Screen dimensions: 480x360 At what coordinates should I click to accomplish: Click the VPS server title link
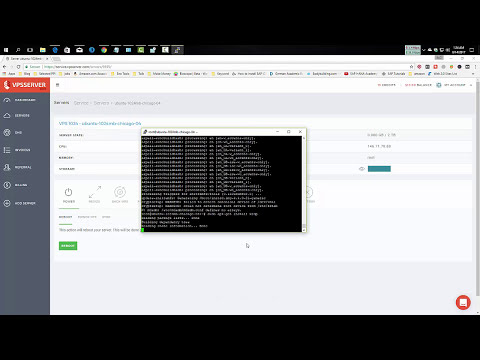coord(100,123)
